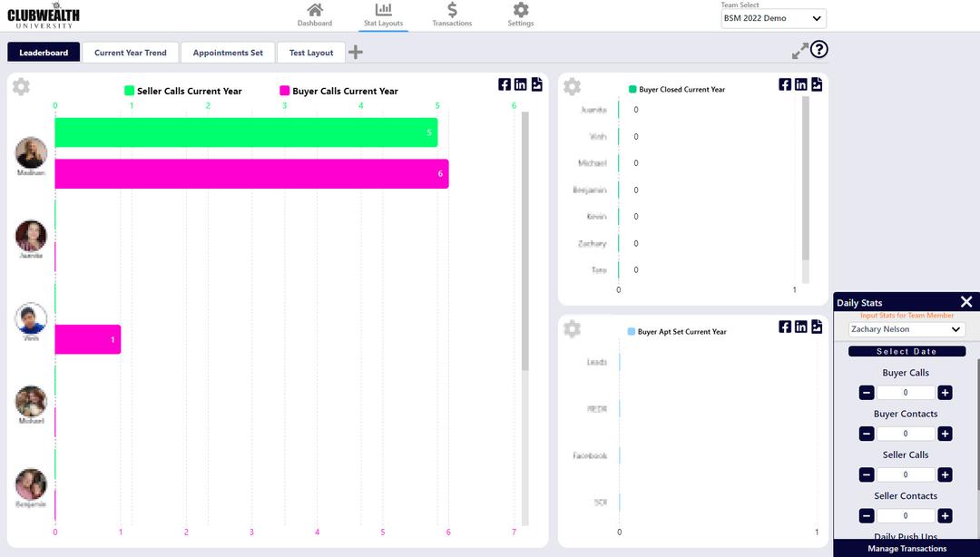Share Seller Calls chart on Facebook
This screenshot has width=980, height=557.
(x=505, y=84)
